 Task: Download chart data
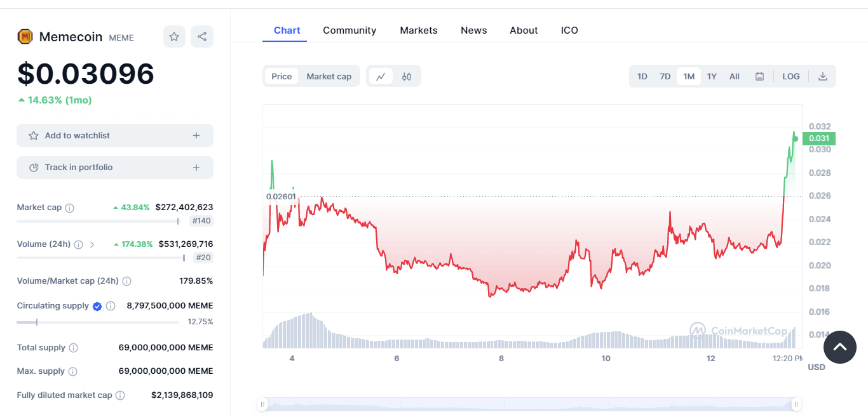coord(823,76)
